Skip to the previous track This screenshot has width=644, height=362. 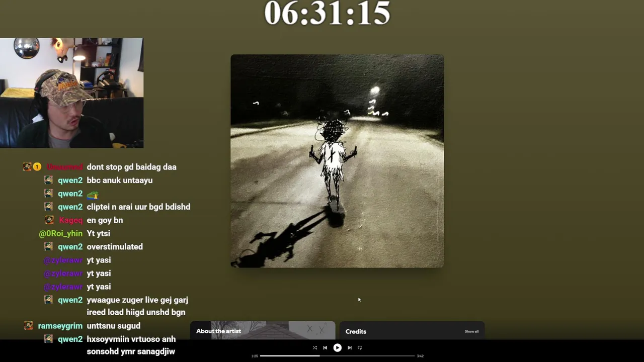tap(325, 347)
